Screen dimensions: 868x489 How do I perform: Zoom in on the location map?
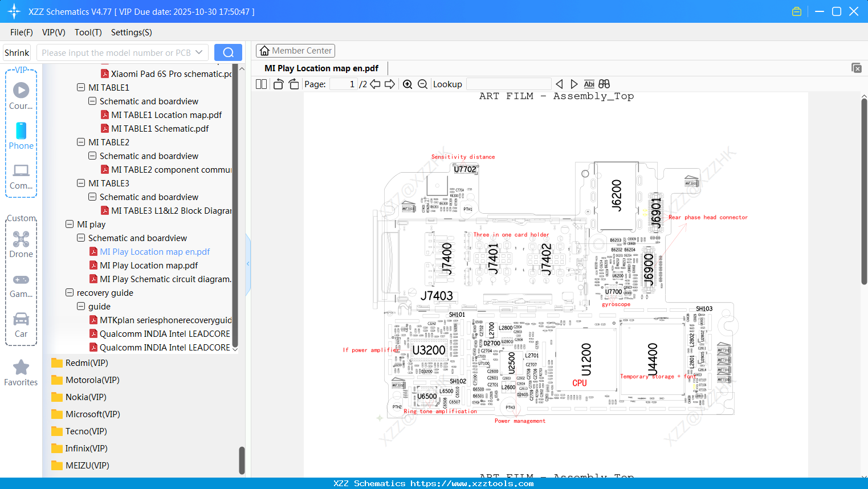407,84
